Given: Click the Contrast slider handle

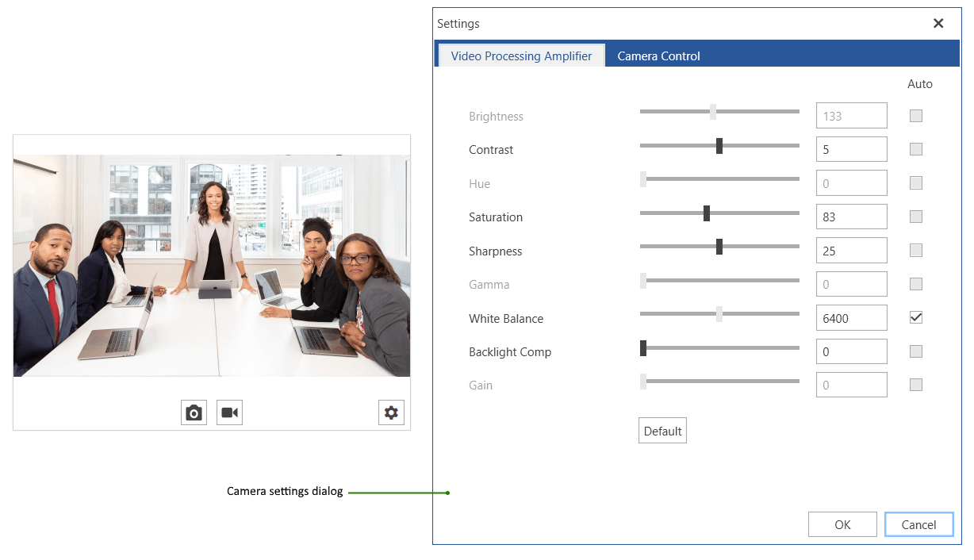Looking at the screenshot, I should click(719, 145).
